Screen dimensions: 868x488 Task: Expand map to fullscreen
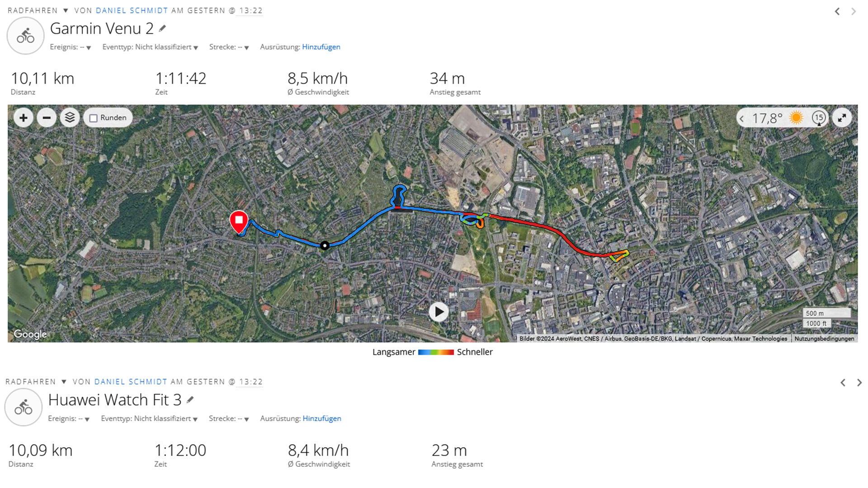click(x=842, y=118)
